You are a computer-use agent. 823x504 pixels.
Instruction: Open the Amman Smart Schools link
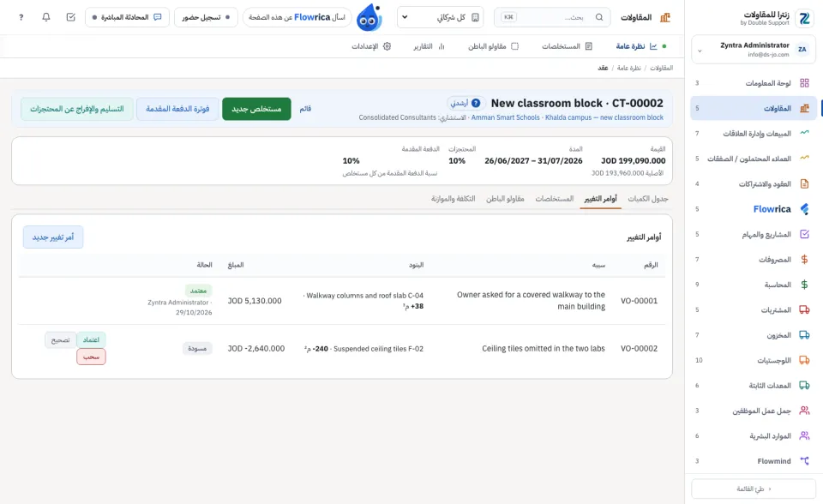pyautogui.click(x=506, y=117)
